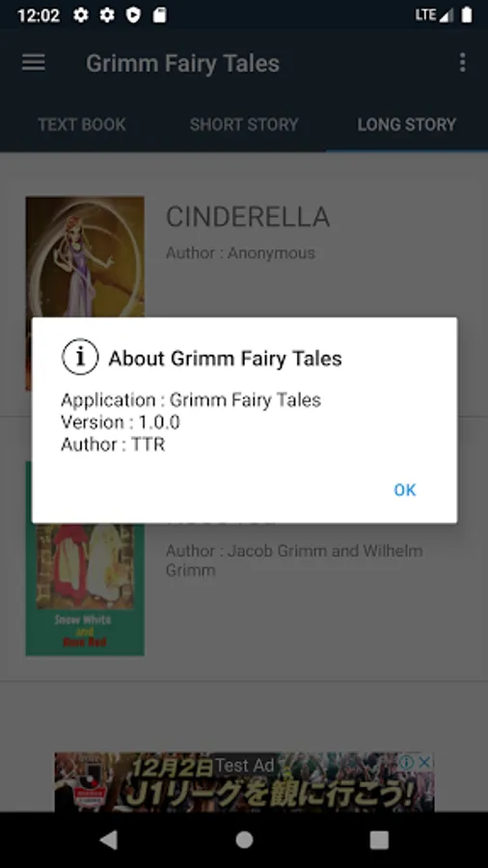
Task: Tap the CINDERELLA story title
Action: 248,216
